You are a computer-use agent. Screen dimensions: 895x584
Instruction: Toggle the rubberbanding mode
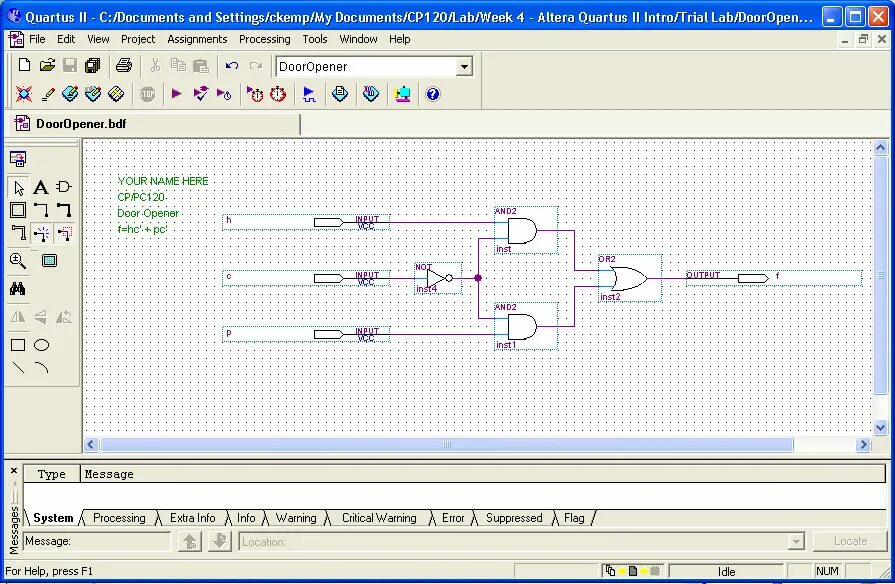[42, 232]
